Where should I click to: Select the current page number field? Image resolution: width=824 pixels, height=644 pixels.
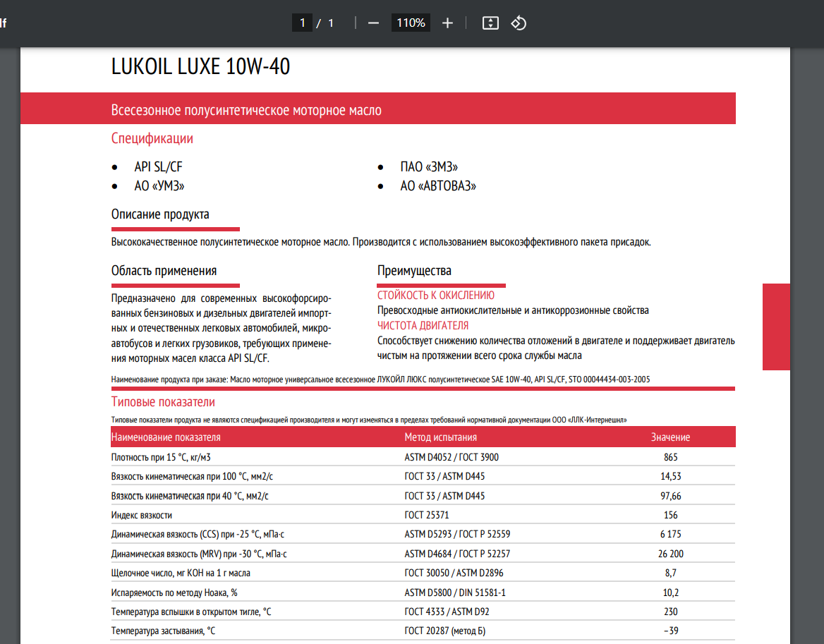tap(302, 23)
